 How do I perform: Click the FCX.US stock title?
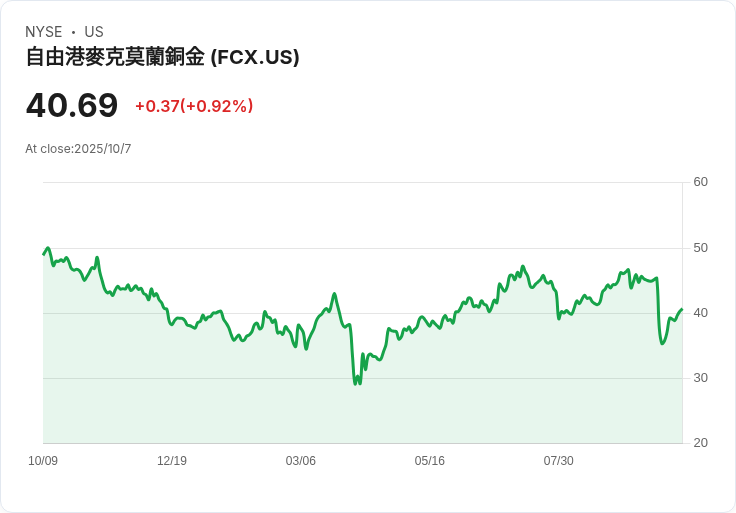(162, 57)
